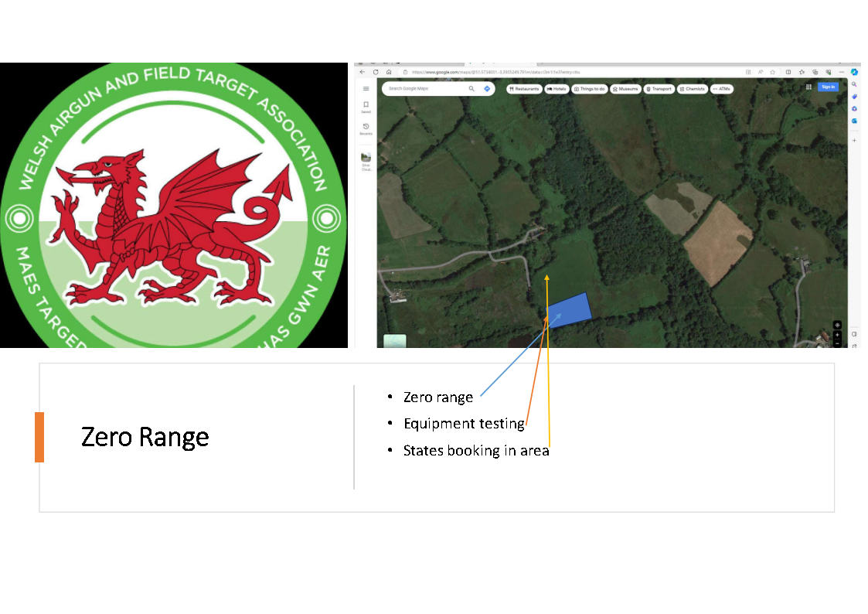Image resolution: width=868 pixels, height=614 pixels.
Task: Select the Things to do filter chip
Action: (x=590, y=89)
